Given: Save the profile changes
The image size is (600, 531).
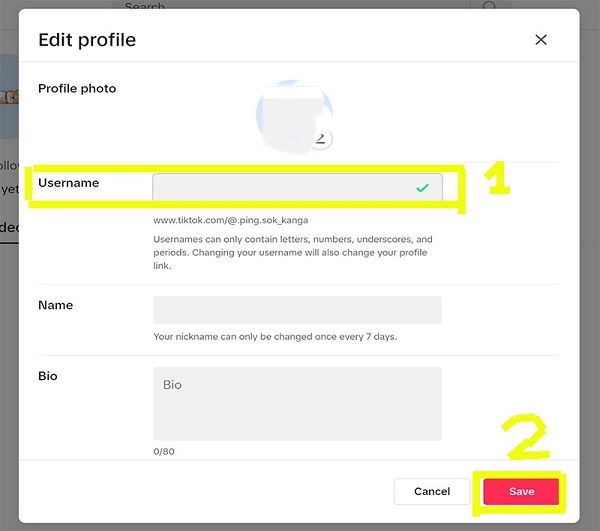Looking at the screenshot, I should (x=521, y=492).
